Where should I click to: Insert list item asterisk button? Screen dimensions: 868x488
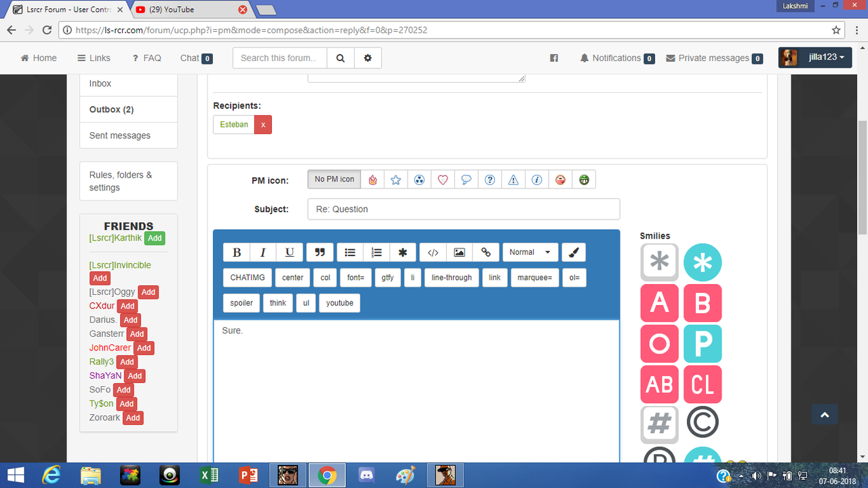click(403, 252)
